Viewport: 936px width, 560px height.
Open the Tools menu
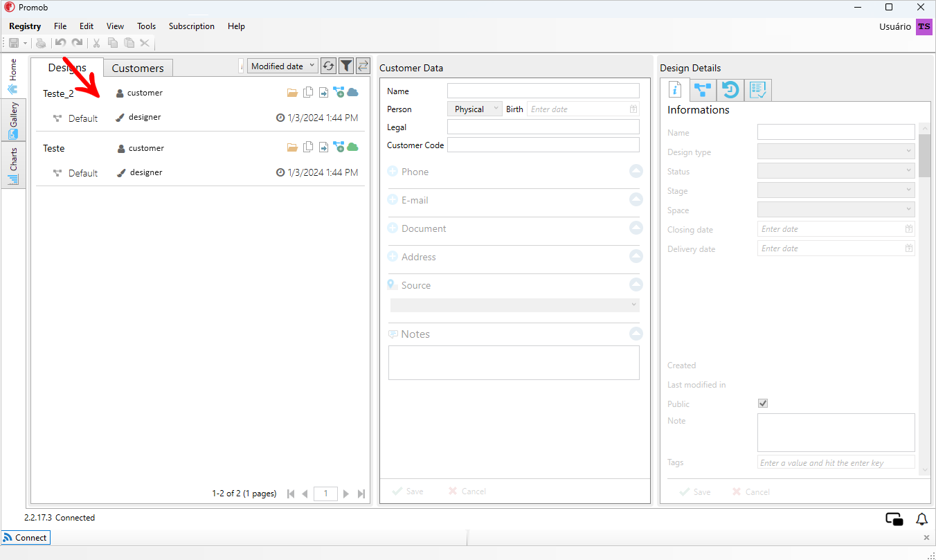pos(146,26)
